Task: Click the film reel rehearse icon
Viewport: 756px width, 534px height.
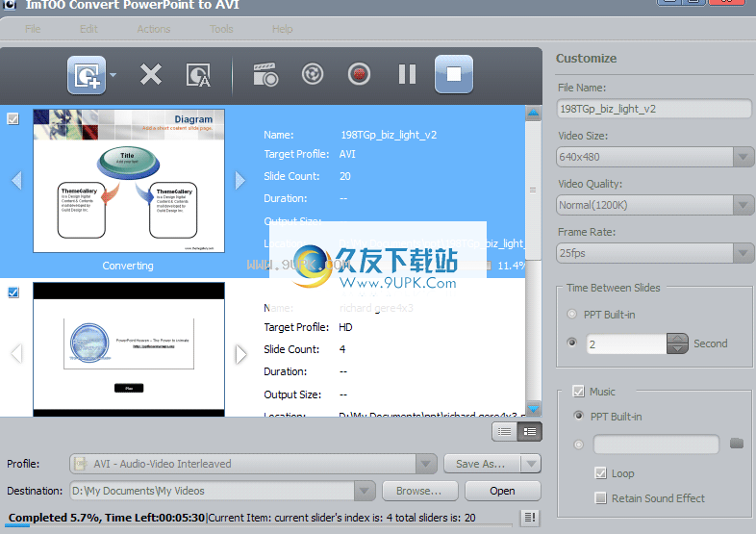Action: pyautogui.click(x=313, y=74)
